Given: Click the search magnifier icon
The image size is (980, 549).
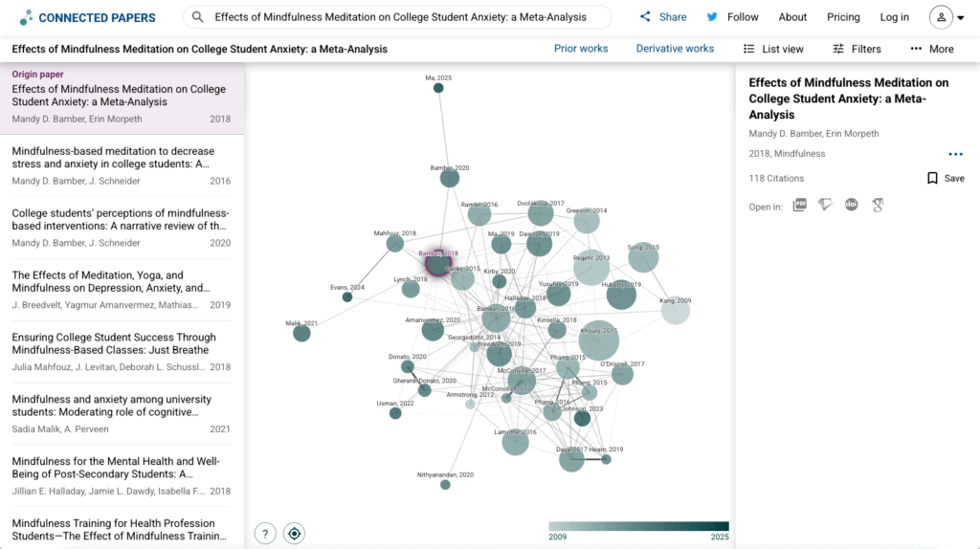Looking at the screenshot, I should click(198, 17).
